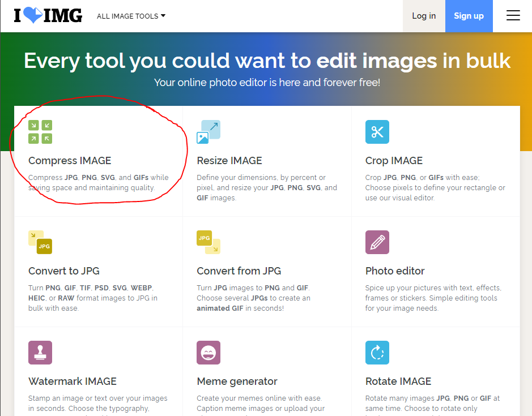Click the 'Stamp an image or text' description
Viewport: 532px width, 416px height.
click(97, 405)
